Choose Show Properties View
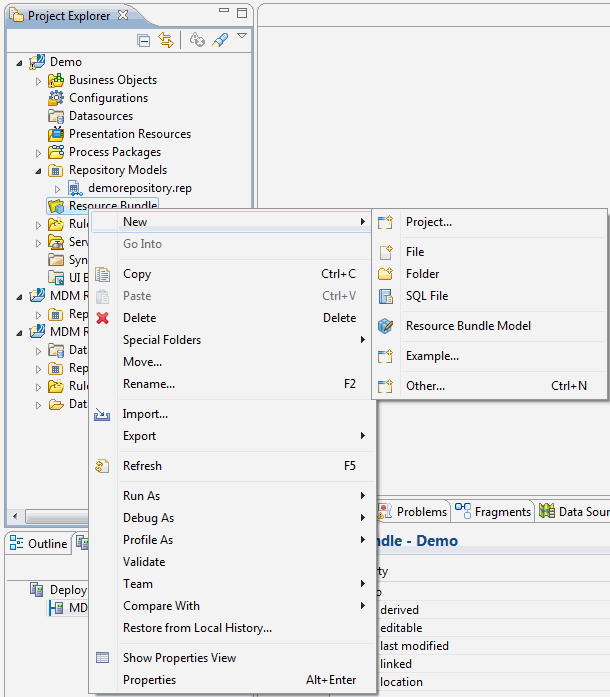Viewport: 610px width, 697px height. point(231,658)
